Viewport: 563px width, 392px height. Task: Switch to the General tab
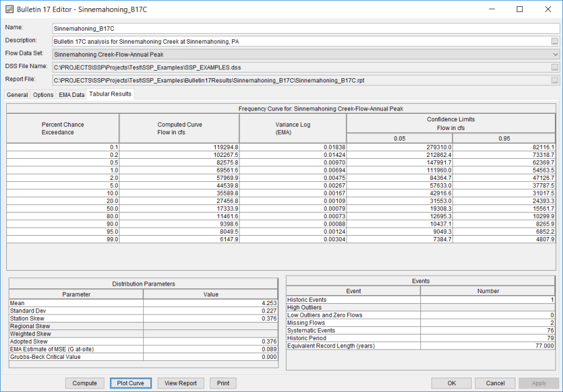pyautogui.click(x=17, y=94)
